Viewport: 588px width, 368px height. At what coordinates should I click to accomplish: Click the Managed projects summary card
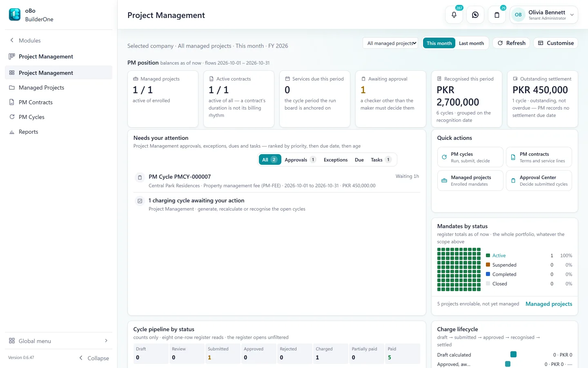[163, 99]
